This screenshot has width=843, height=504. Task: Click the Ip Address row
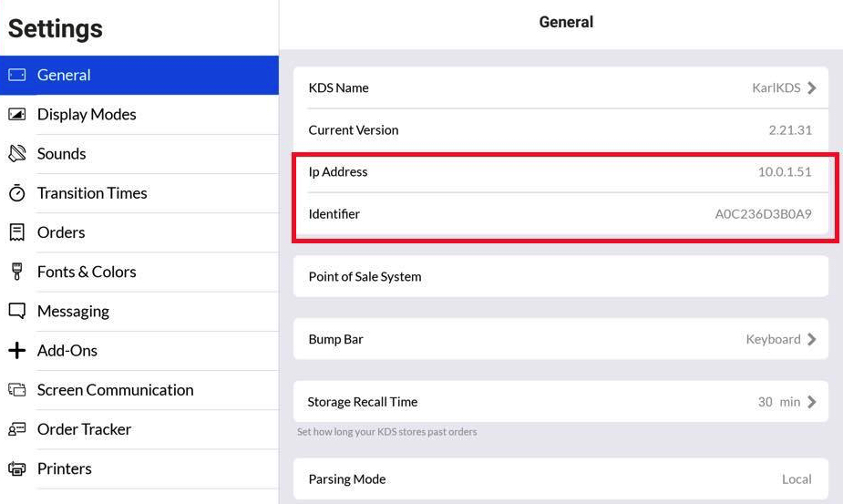tap(560, 172)
